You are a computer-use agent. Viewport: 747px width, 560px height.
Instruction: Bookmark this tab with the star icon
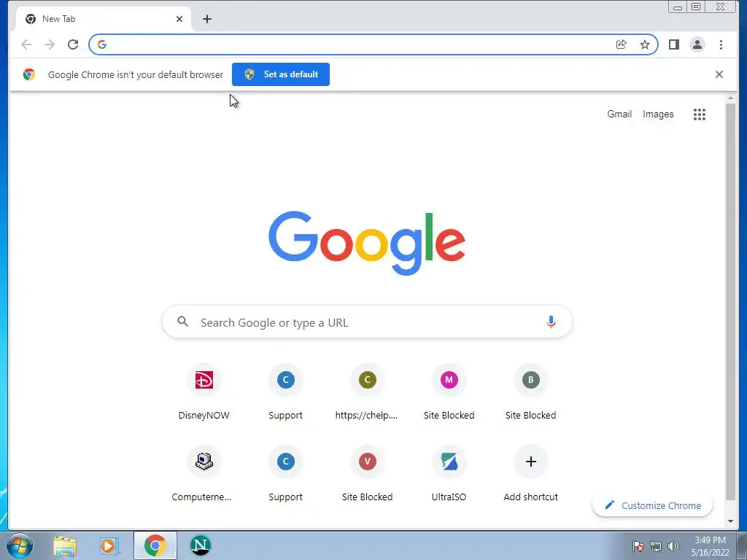click(645, 44)
